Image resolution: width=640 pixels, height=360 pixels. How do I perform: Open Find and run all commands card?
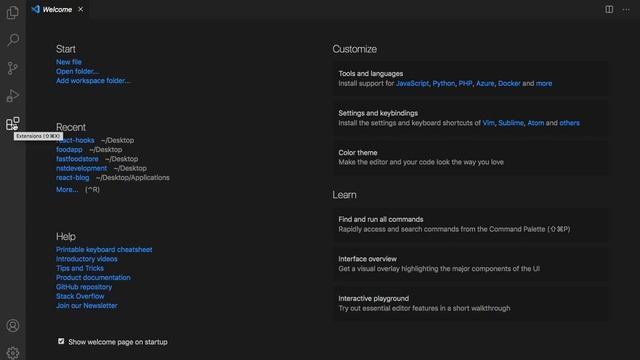[x=471, y=224]
